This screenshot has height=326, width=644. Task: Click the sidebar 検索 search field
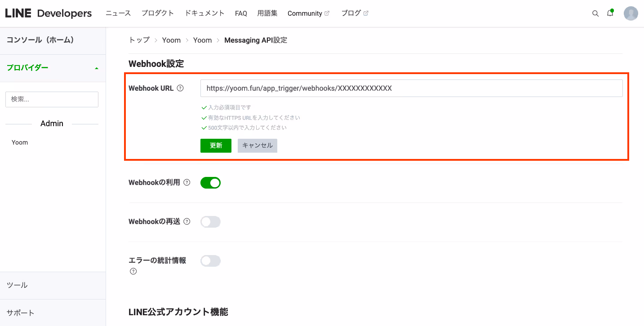pos(52,99)
